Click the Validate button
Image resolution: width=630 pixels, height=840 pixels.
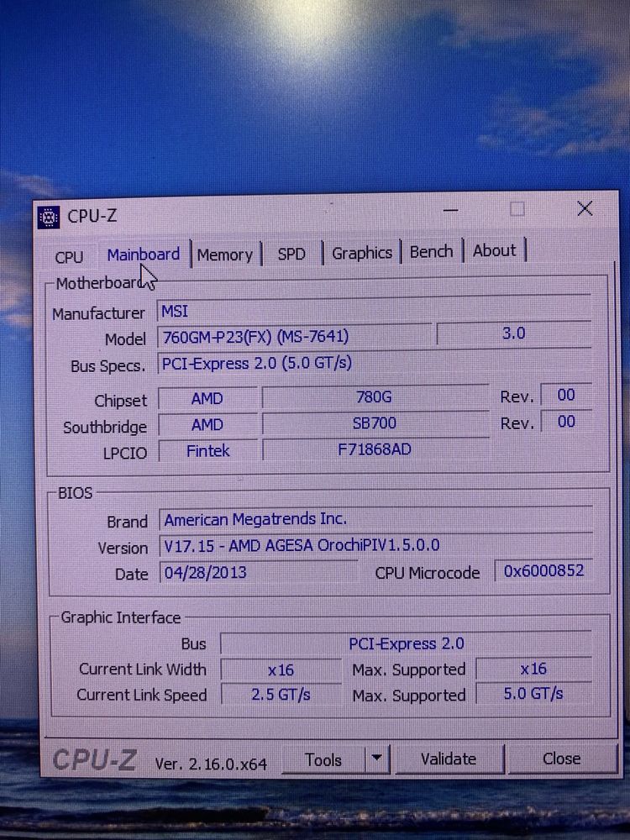click(449, 759)
